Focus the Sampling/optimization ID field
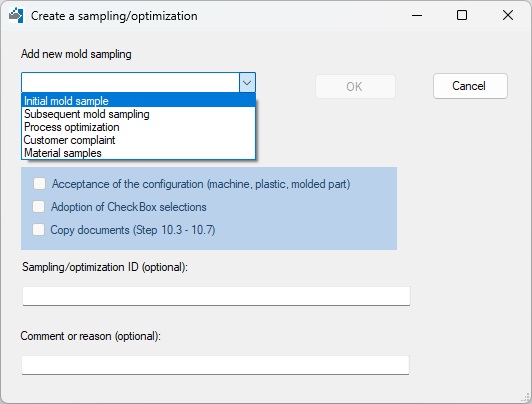 coord(216,296)
